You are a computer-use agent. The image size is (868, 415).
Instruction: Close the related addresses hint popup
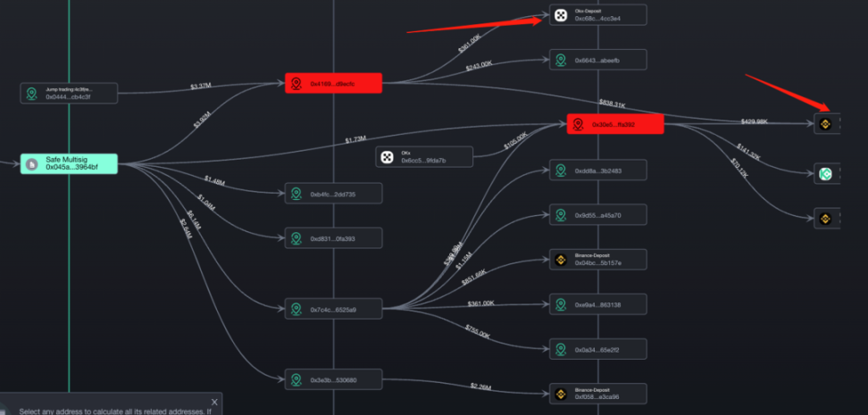(215, 402)
